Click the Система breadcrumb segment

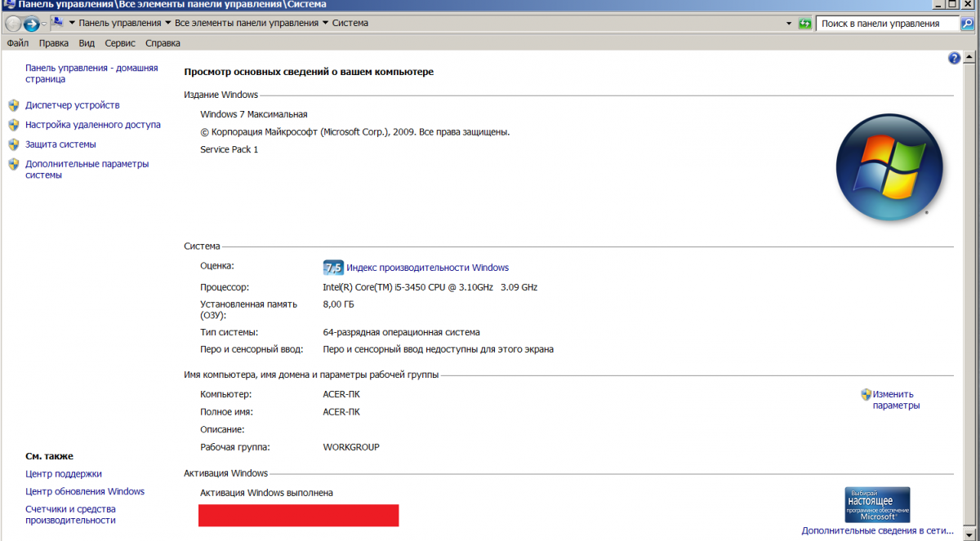(x=350, y=24)
